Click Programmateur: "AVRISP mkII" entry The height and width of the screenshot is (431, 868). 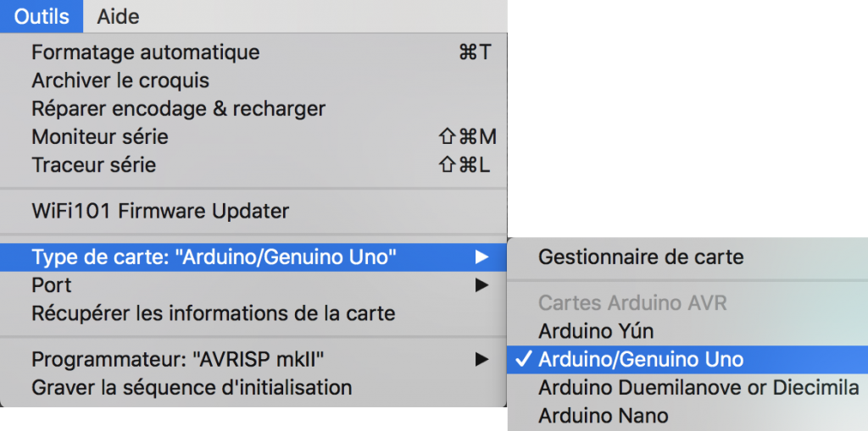177,360
